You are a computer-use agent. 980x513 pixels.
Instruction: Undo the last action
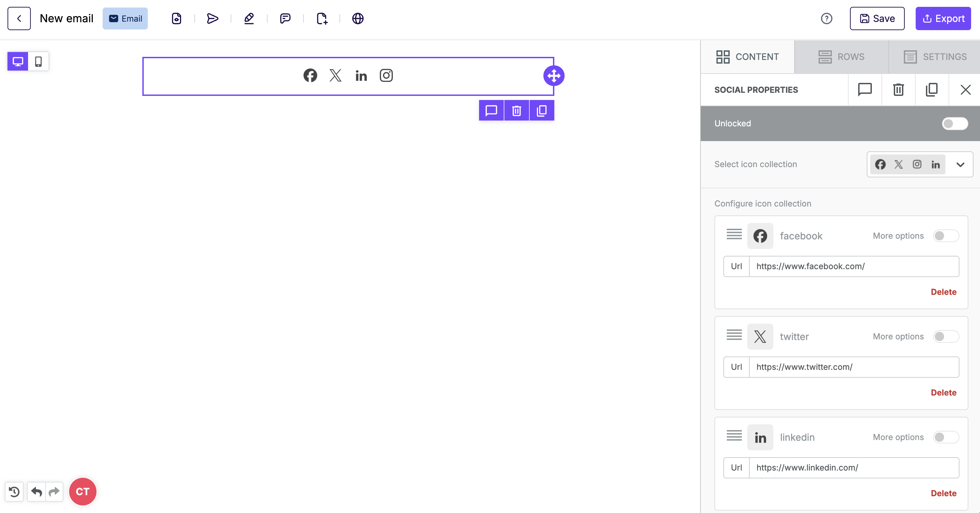[x=37, y=492]
